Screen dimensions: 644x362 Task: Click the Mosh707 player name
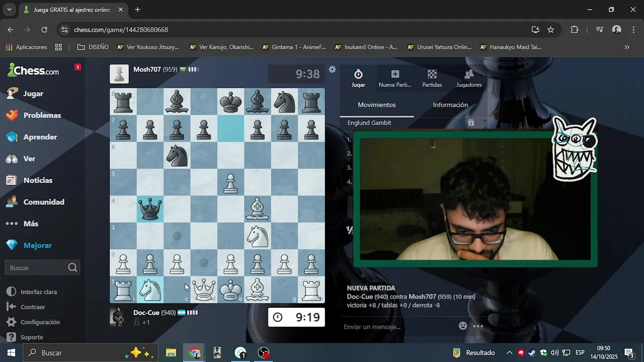(x=147, y=69)
